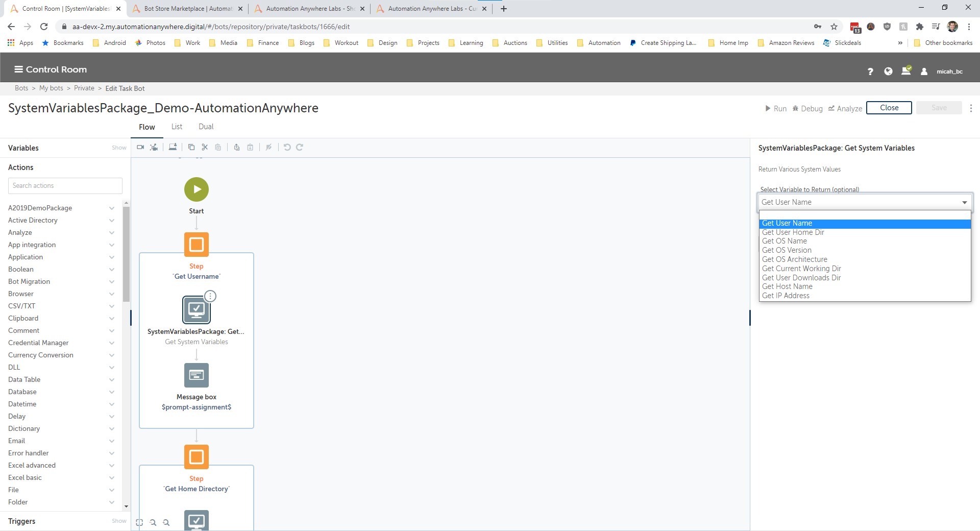Viewport: 980px width, 531px height.
Task: Open the browser Extensions puzzle icon
Action: coord(920,27)
